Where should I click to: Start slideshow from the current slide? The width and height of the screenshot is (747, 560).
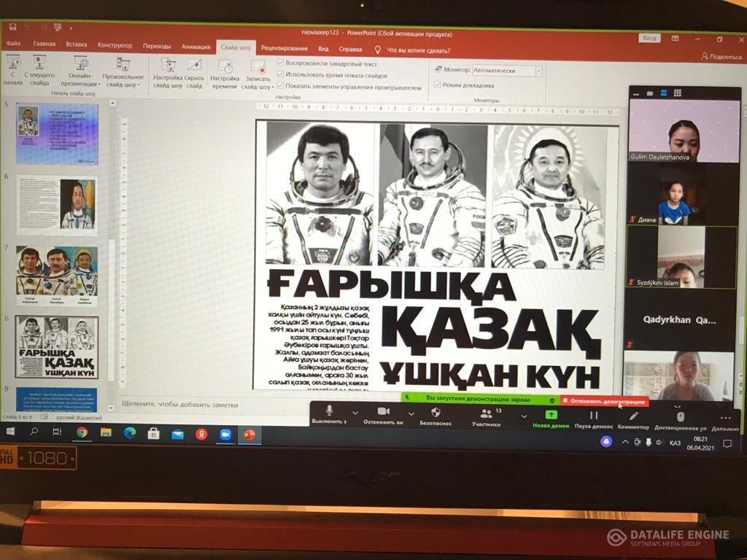click(x=39, y=68)
